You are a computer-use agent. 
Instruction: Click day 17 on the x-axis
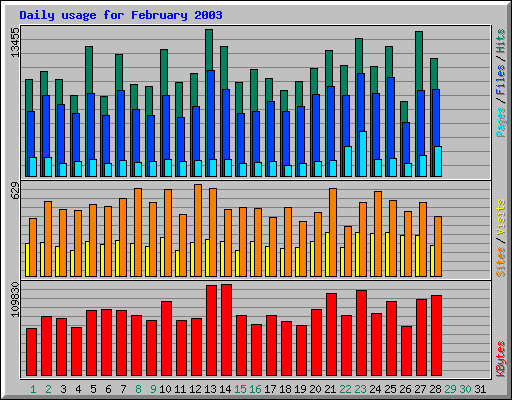[x=270, y=389]
